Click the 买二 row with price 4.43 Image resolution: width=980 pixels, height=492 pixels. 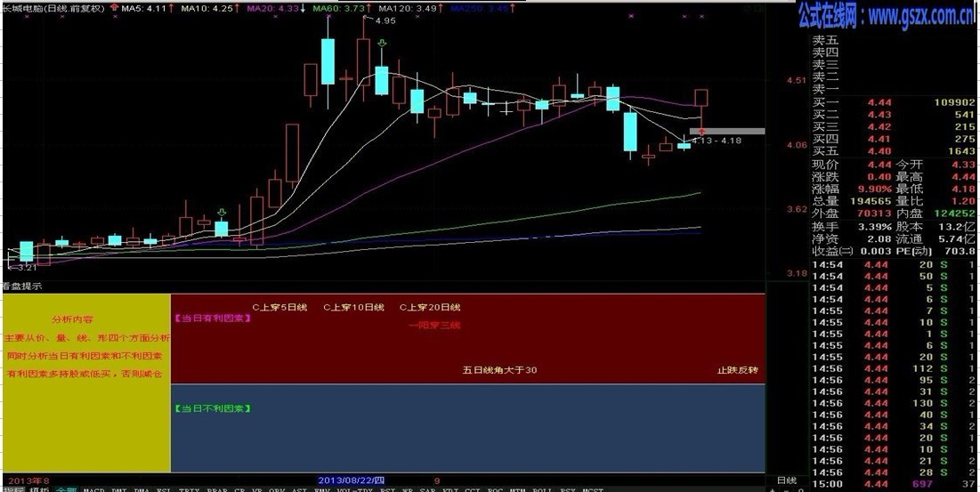(894, 114)
